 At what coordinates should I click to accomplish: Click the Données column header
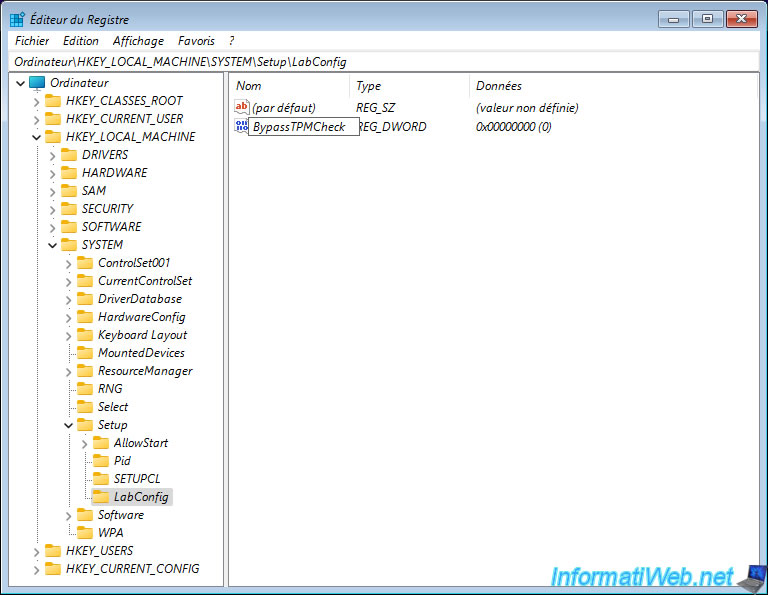tap(612, 86)
